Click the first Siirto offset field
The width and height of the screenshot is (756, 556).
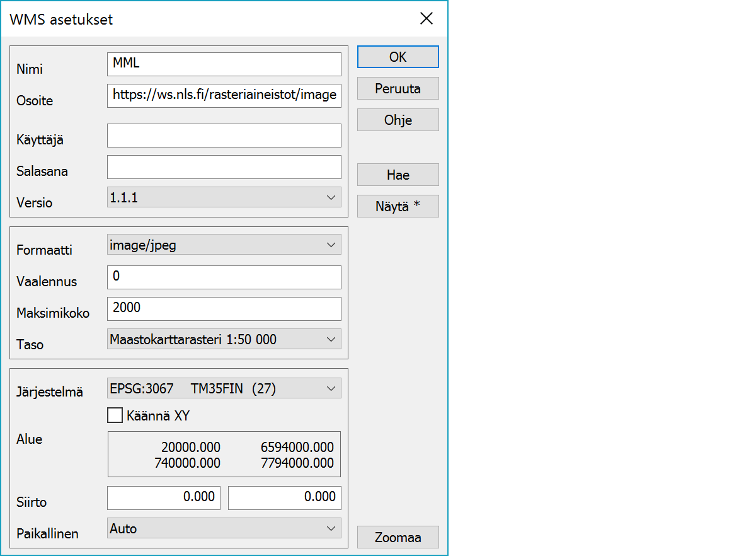pos(164,497)
